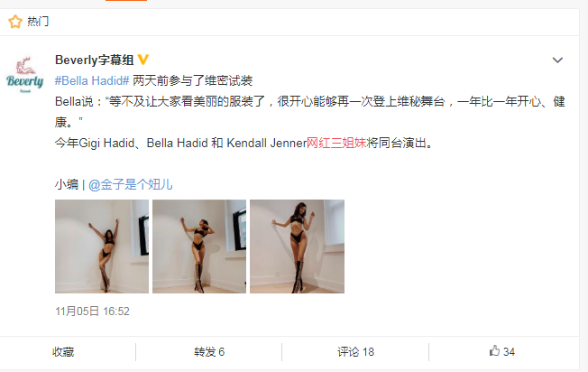Click the thumbs-up like icon
Image resolution: width=588 pixels, height=372 pixels.
click(494, 350)
